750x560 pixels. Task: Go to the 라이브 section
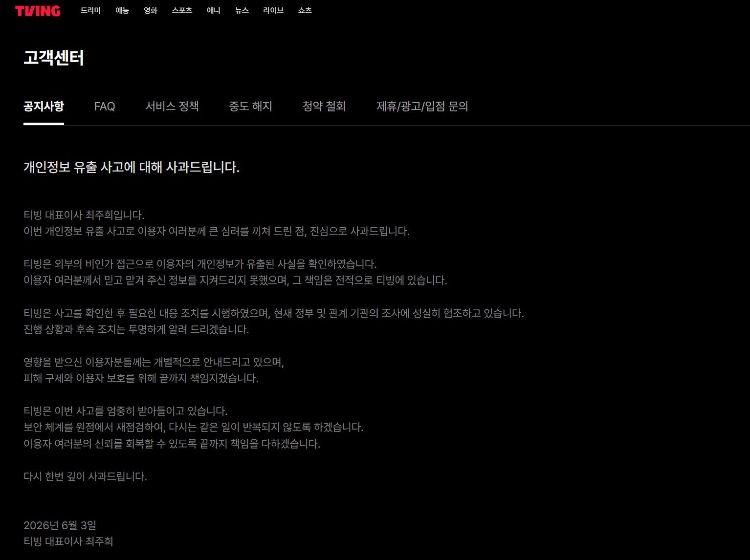tap(273, 10)
